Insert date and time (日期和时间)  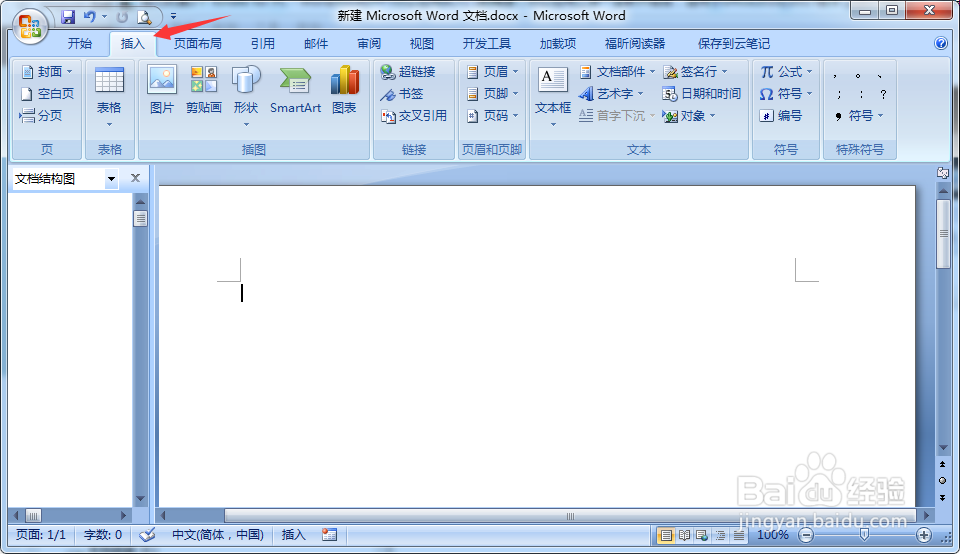[702, 94]
